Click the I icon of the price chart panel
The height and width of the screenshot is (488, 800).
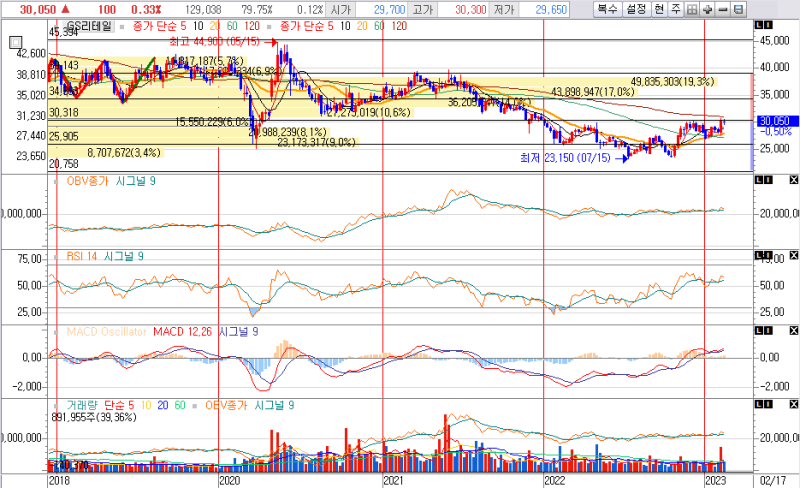[767, 25]
